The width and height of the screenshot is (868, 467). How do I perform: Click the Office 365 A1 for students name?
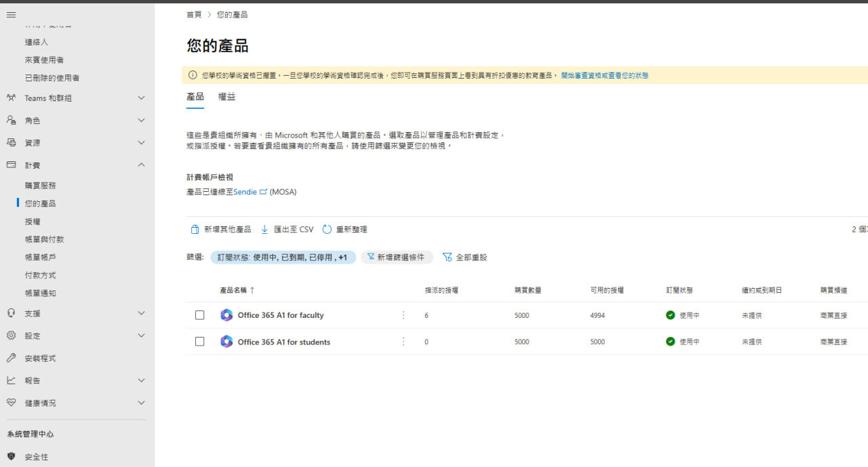click(x=284, y=342)
